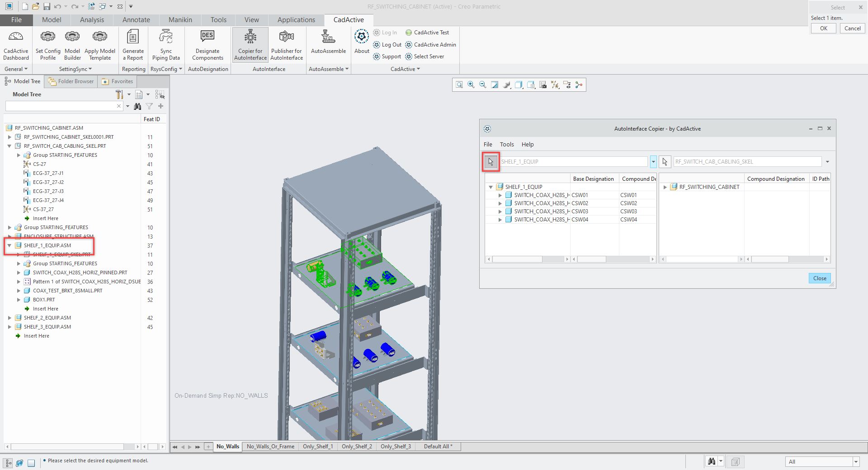Open the Help menu in AutoInterface Copier
This screenshot has height=470, width=868.
528,145
